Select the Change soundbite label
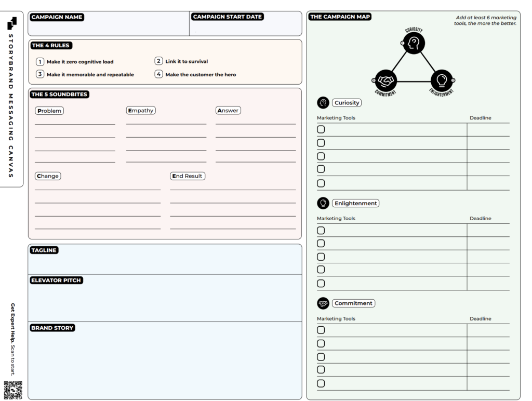 tap(48, 176)
